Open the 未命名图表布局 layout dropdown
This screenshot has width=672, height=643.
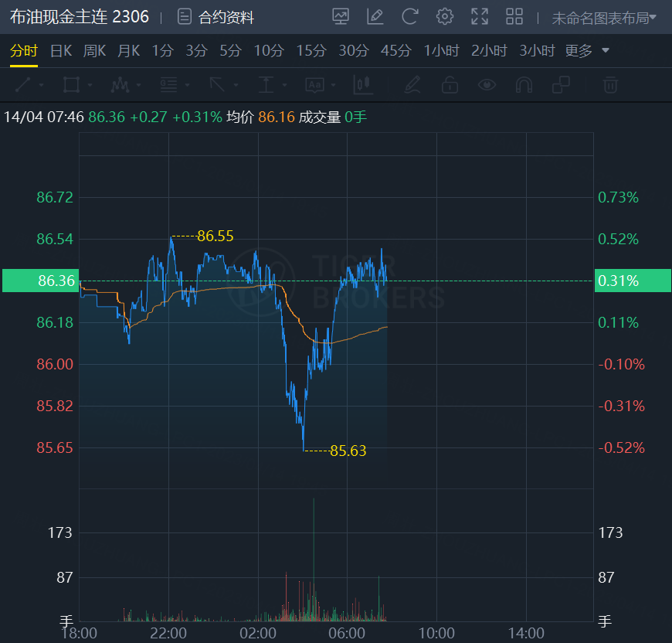point(603,17)
